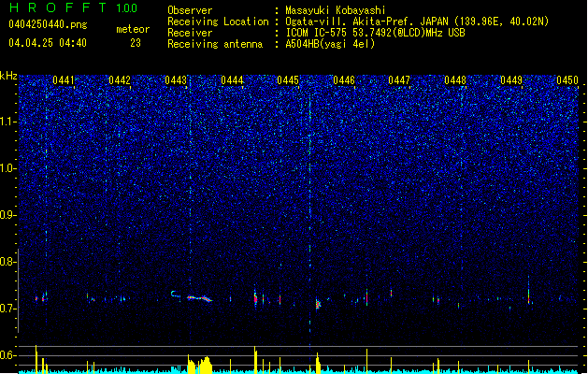The image size is (588, 374).
Task: Click the Receiving antenna label
Action: pyautogui.click(x=215, y=44)
